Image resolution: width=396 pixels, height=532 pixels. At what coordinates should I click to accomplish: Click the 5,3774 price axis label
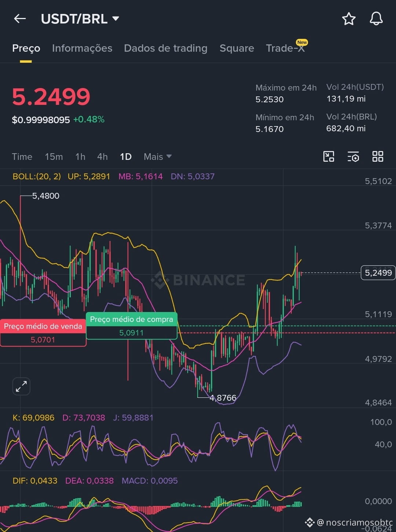click(378, 225)
